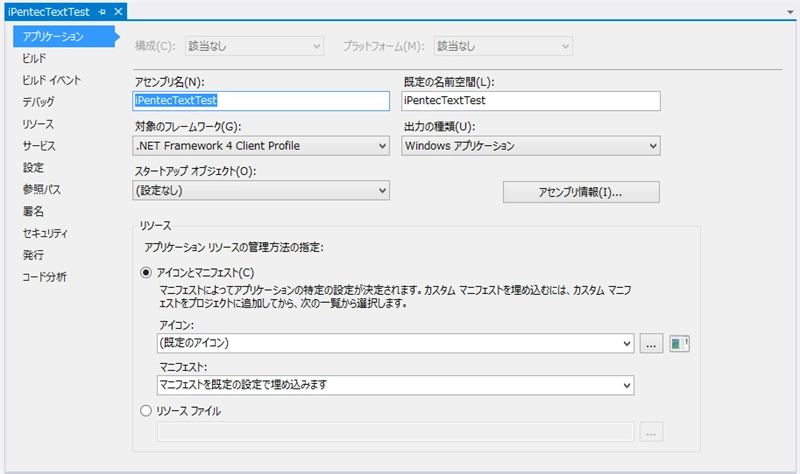
Task: Open the 発行 tab
Action: pos(33,255)
